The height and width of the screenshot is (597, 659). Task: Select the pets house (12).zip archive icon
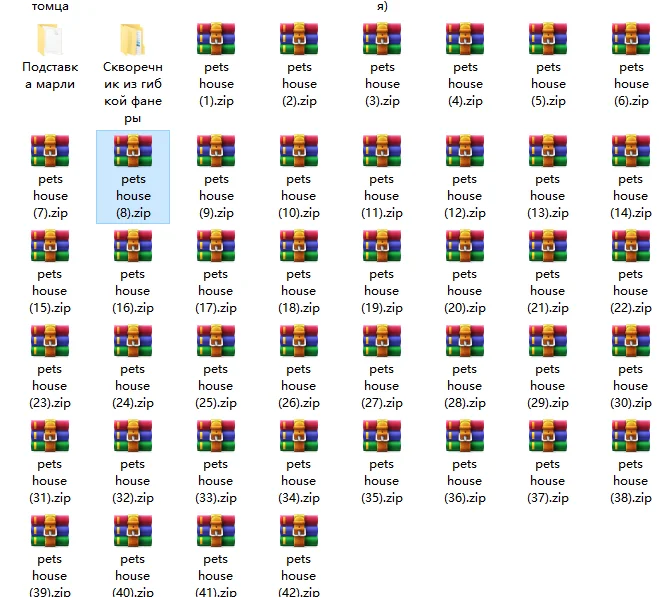465,151
